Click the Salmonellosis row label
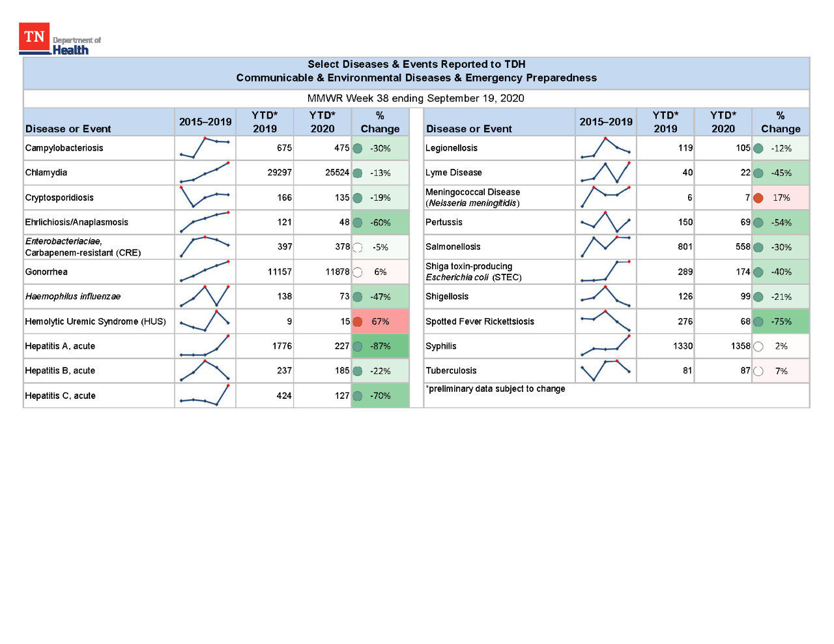834x644 pixels. click(453, 247)
